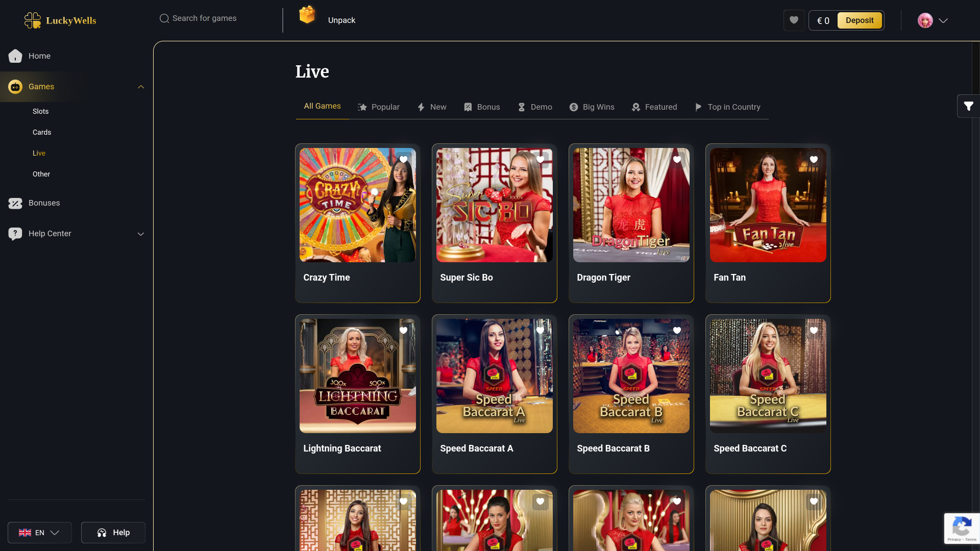Open the game filters panel icon

pyautogui.click(x=968, y=106)
